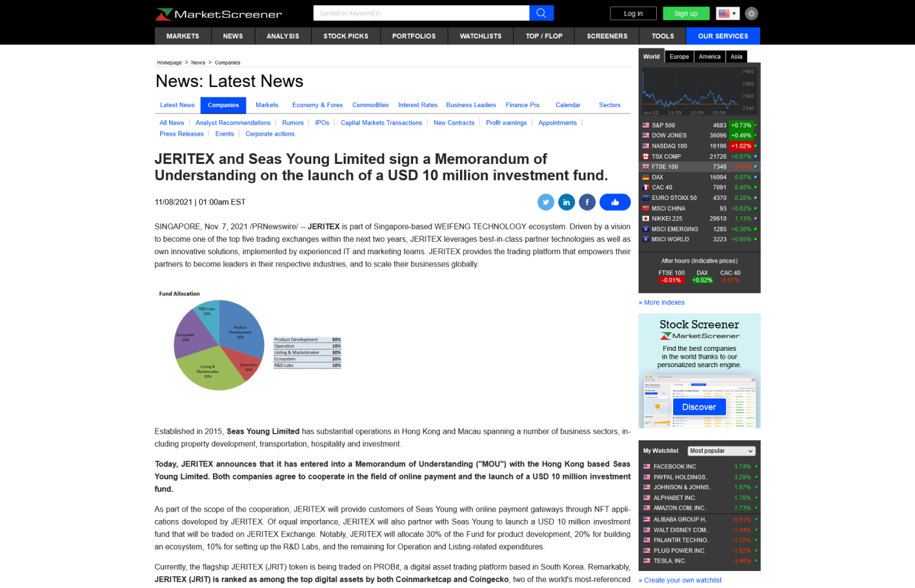Select the Asia index tab
Screen dimensions: 915x588
click(x=737, y=57)
